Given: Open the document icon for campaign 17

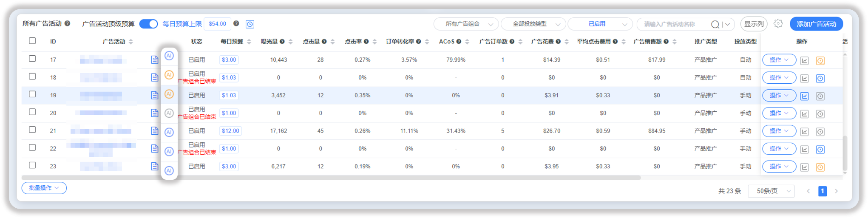Looking at the screenshot, I should 155,59.
